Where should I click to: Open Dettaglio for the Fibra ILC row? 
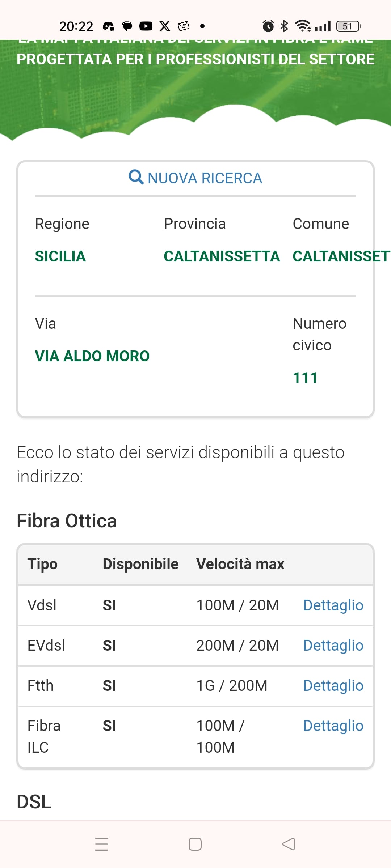(333, 726)
